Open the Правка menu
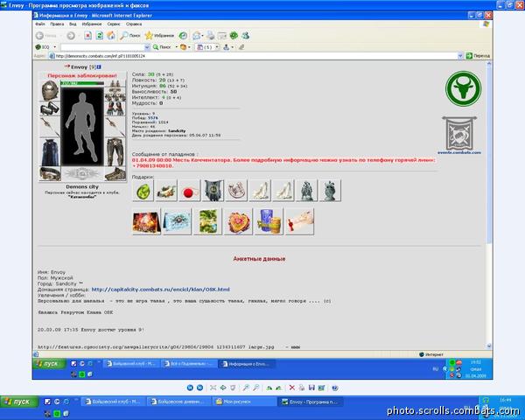 57,24
